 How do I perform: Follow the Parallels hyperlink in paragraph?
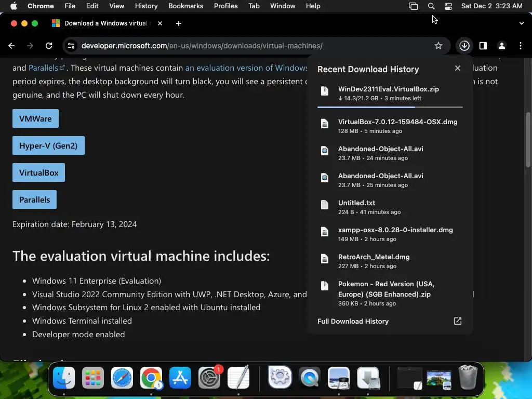point(46,68)
